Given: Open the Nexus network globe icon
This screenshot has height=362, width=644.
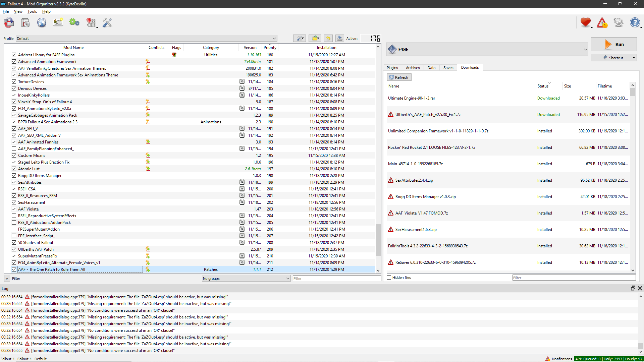Looking at the screenshot, I should pyautogui.click(x=42, y=23).
